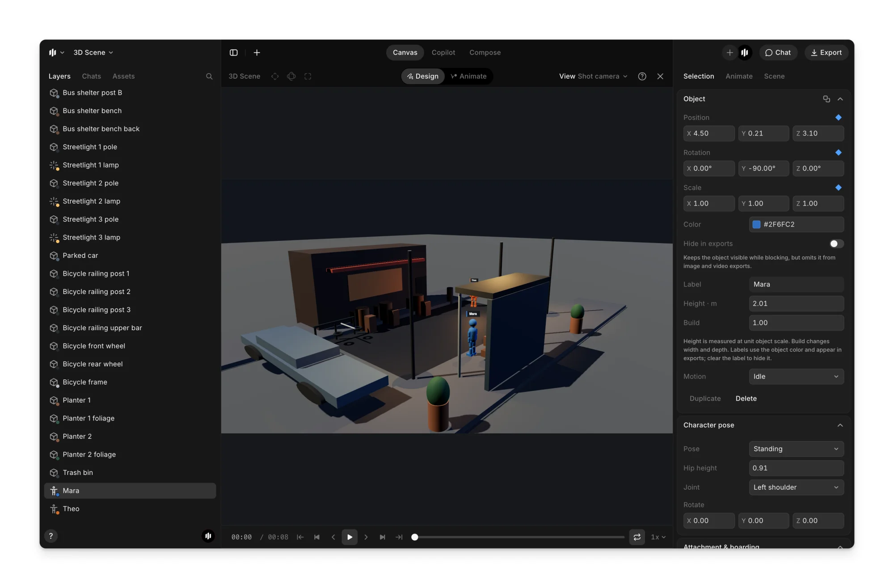Open the Joint Left shoulder dropdown
The height and width of the screenshot is (588, 894).
pos(796,487)
